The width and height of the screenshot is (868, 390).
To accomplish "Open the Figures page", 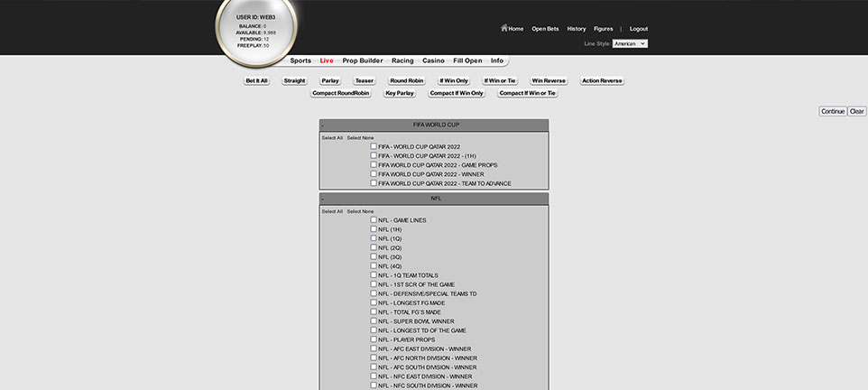I will coord(604,29).
